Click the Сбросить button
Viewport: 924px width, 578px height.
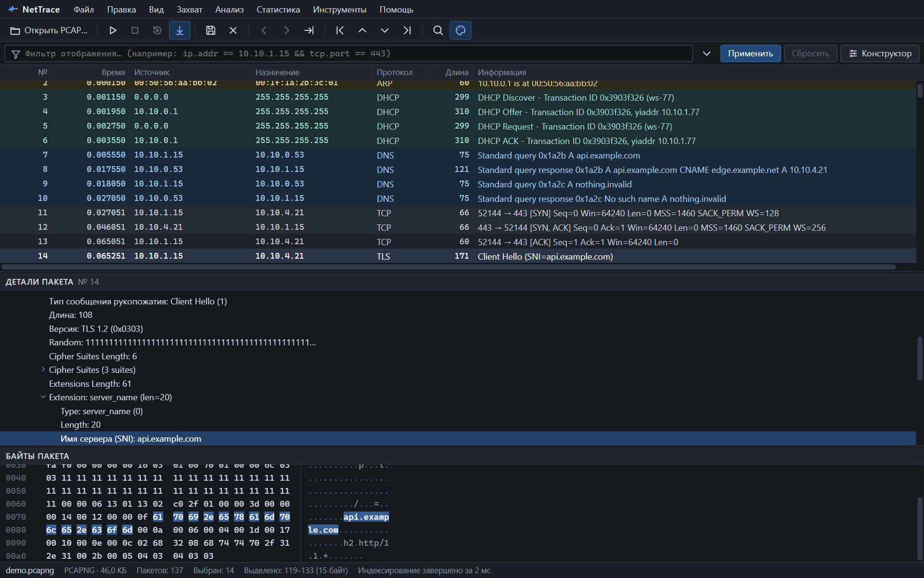click(x=810, y=53)
